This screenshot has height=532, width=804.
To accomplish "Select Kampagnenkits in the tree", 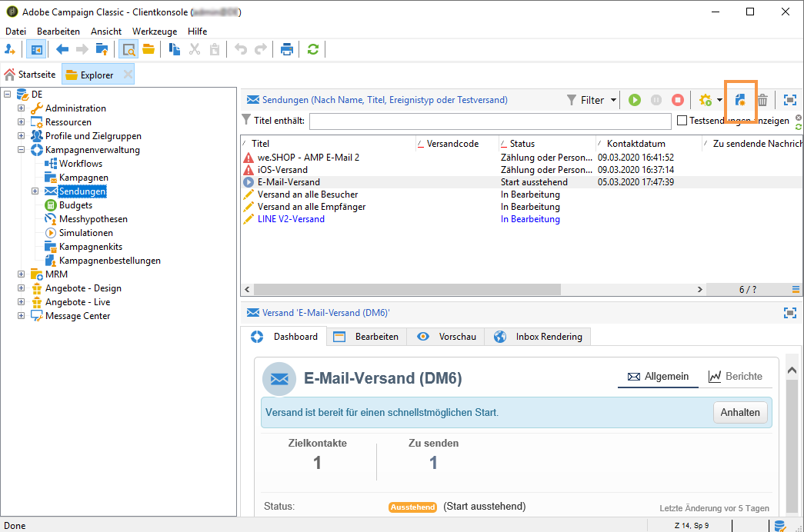I will click(x=90, y=247).
